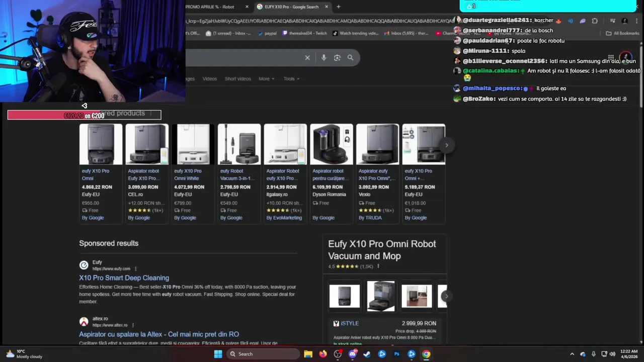The height and width of the screenshot is (362, 644).
Task: Open eufy X10 Pro Omni 4.868,22 RON product
Action: (x=101, y=173)
